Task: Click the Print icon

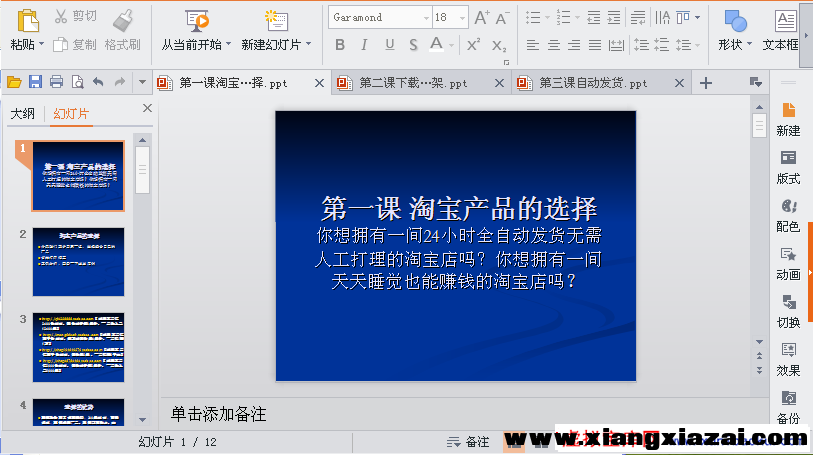Action: (x=57, y=82)
